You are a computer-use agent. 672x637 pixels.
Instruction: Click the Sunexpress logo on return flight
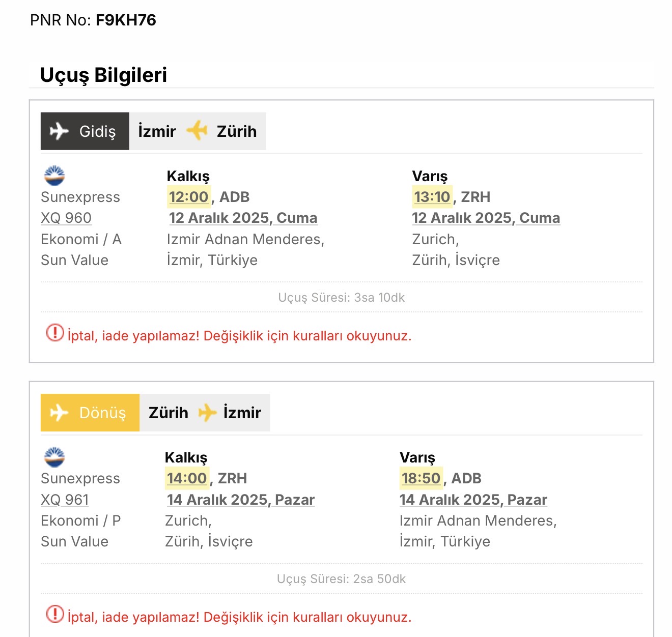[54, 457]
